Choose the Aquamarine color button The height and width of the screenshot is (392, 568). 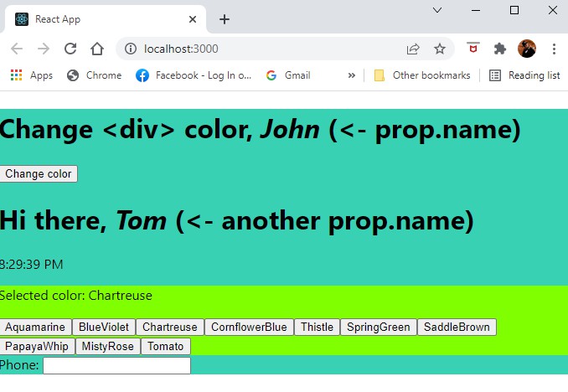pyautogui.click(x=35, y=328)
